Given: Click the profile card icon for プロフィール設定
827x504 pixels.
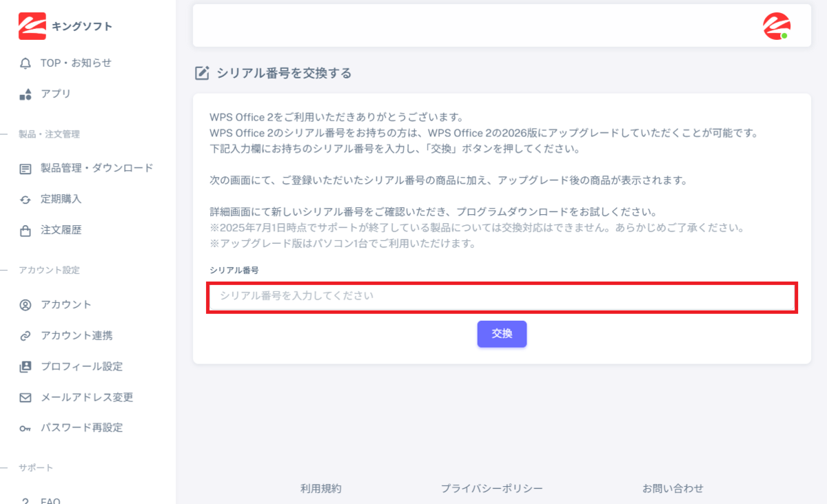Looking at the screenshot, I should click(25, 367).
